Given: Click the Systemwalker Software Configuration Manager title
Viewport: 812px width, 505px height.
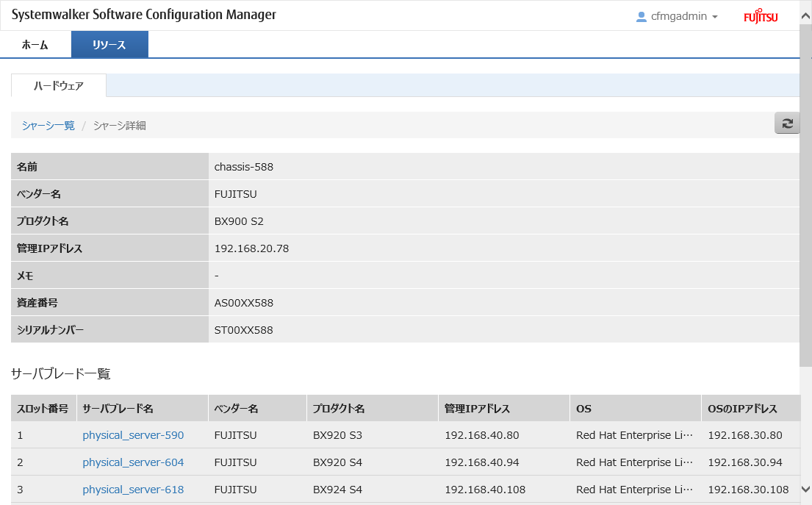Looking at the screenshot, I should [x=144, y=15].
